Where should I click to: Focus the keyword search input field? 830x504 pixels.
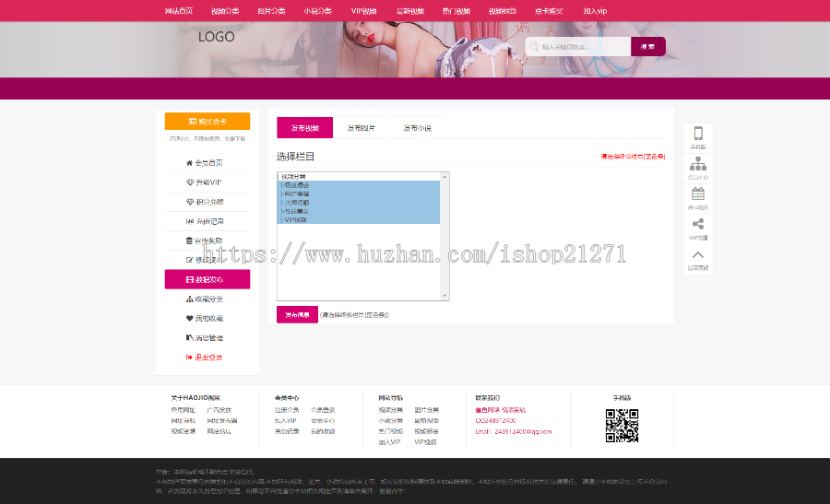point(578,47)
